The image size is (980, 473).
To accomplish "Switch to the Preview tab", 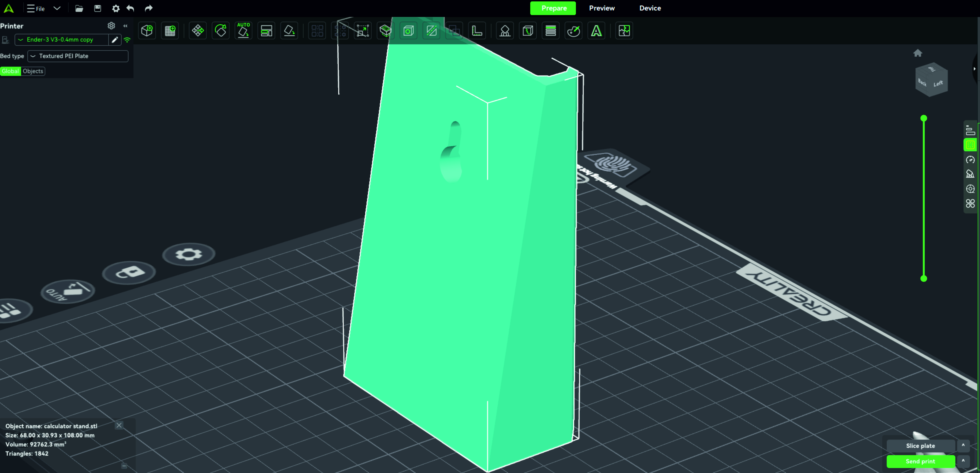I will click(x=601, y=8).
